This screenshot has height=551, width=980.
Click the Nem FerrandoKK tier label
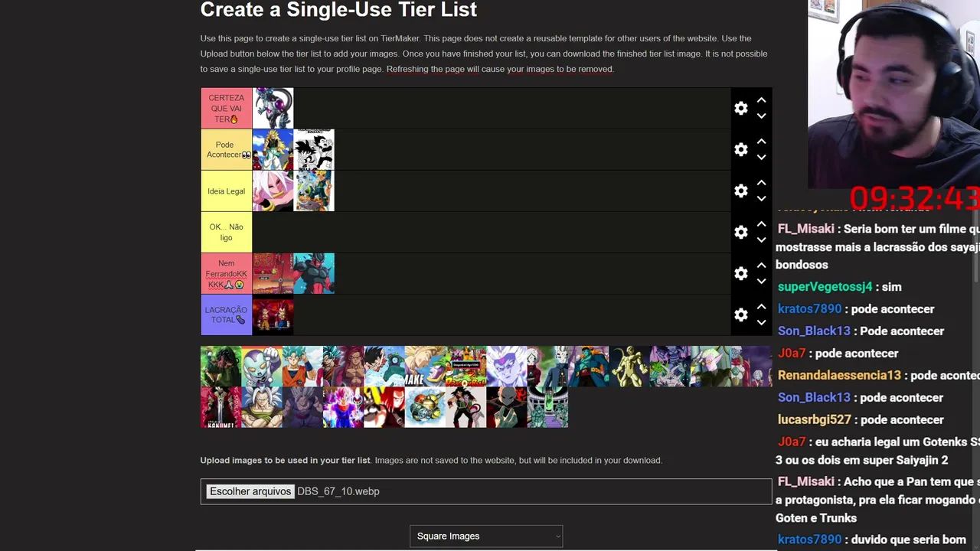(x=227, y=274)
